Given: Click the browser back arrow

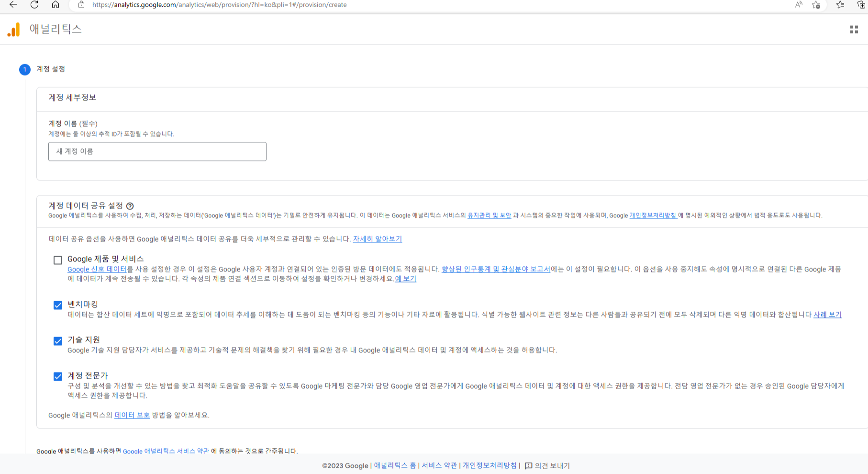Looking at the screenshot, I should pos(13,5).
